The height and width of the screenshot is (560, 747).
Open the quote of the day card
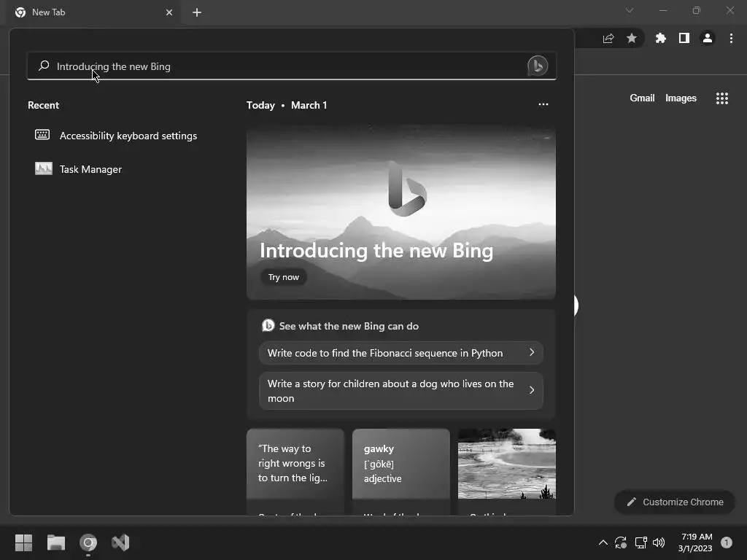(x=295, y=472)
